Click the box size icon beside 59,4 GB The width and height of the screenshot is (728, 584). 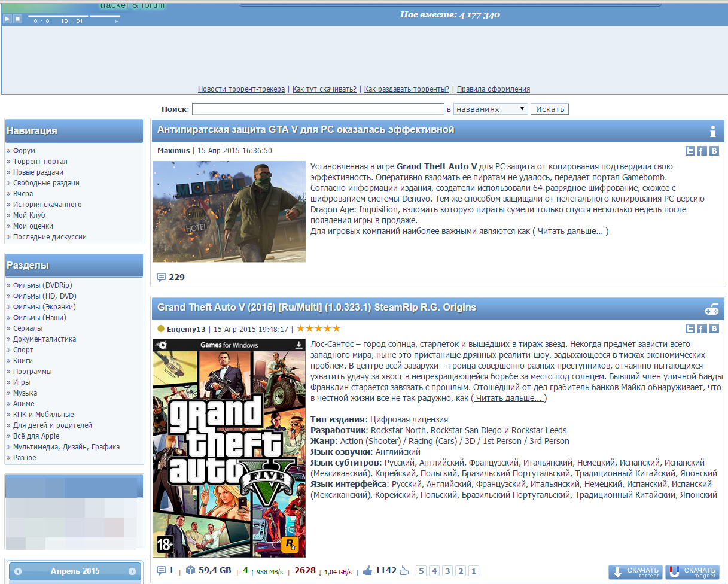[x=191, y=570]
